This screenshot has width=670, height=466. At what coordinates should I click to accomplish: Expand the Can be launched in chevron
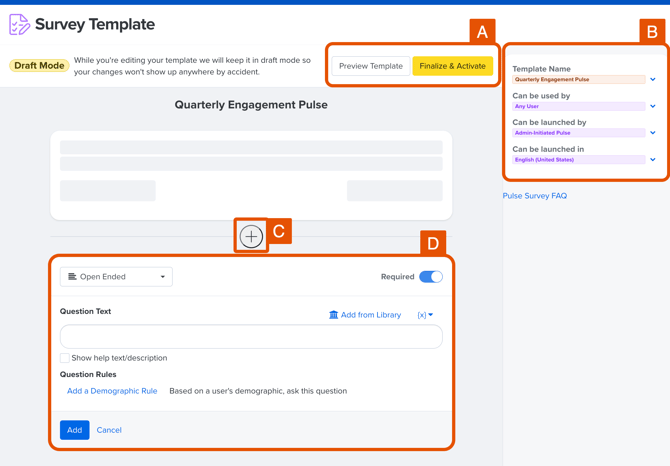pos(653,159)
